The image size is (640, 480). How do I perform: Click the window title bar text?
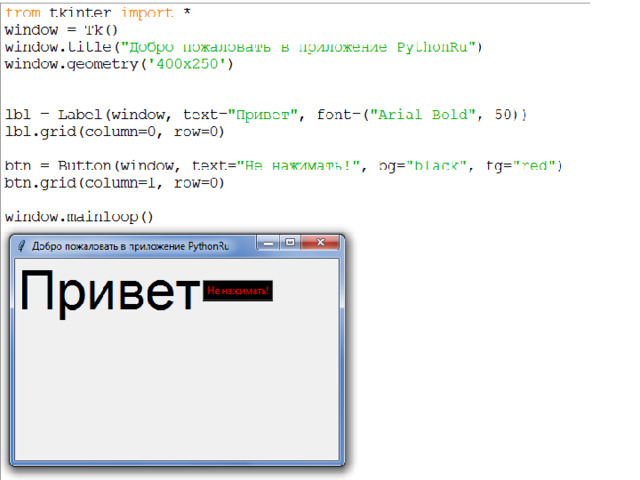click(x=130, y=245)
